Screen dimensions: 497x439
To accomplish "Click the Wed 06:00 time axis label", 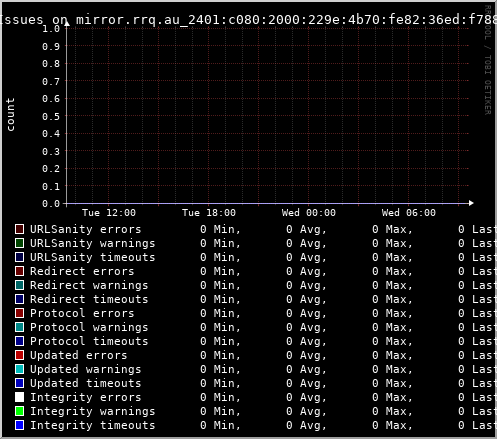I will tap(409, 213).
